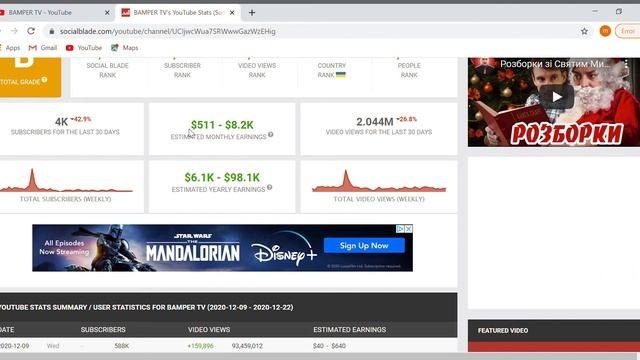
Task: Open the YouTube bookmark
Action: click(x=84, y=48)
